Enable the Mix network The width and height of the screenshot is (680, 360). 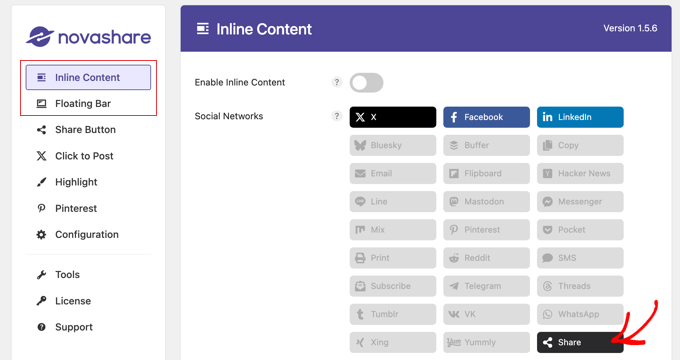[393, 230]
